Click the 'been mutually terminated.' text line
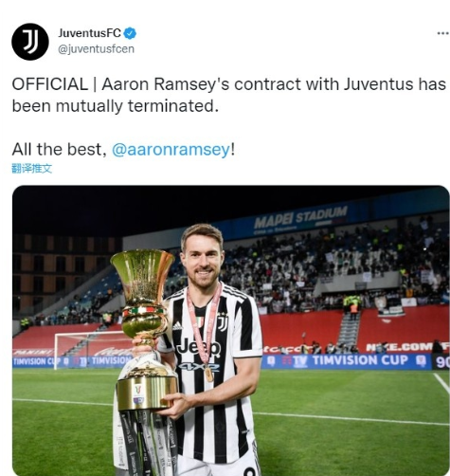Screen dimensions: 450x476 click(x=116, y=106)
